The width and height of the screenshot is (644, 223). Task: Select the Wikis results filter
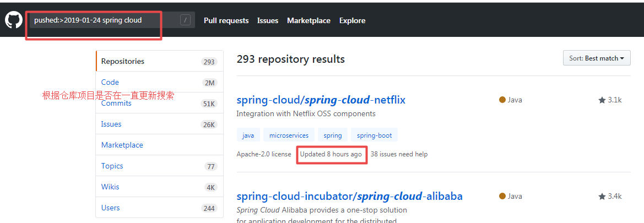[110, 187]
